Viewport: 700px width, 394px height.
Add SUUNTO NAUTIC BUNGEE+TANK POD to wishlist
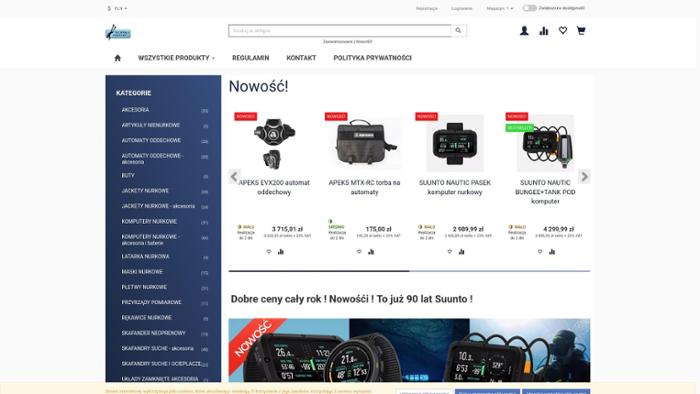coord(540,252)
